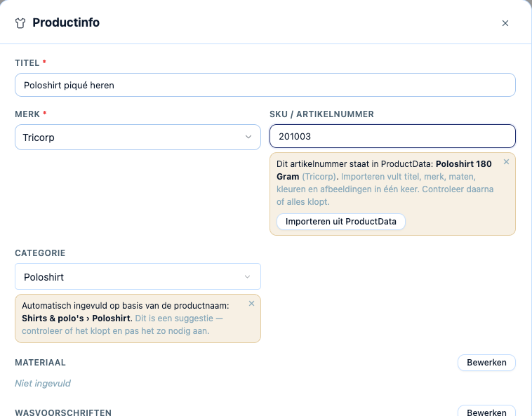Screen dimensions: 532x416
Task: Click the Niet ingevuld placeholder under Materiaal
Action: click(43, 384)
